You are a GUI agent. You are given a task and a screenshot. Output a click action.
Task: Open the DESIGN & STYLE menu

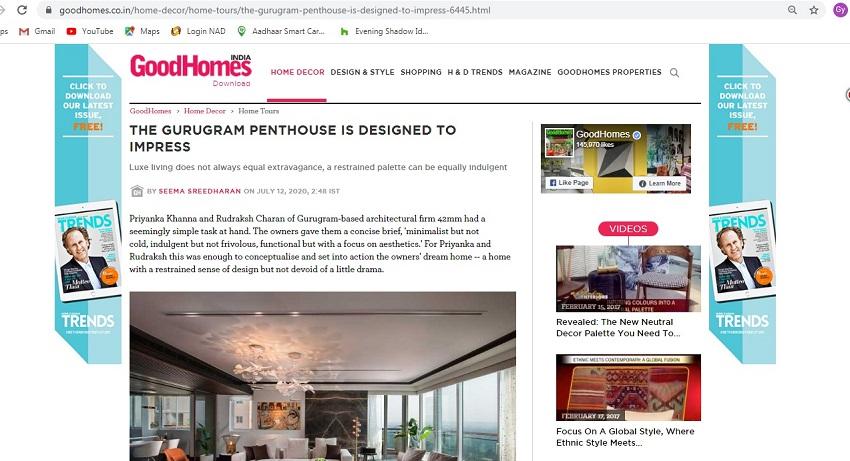pos(362,72)
